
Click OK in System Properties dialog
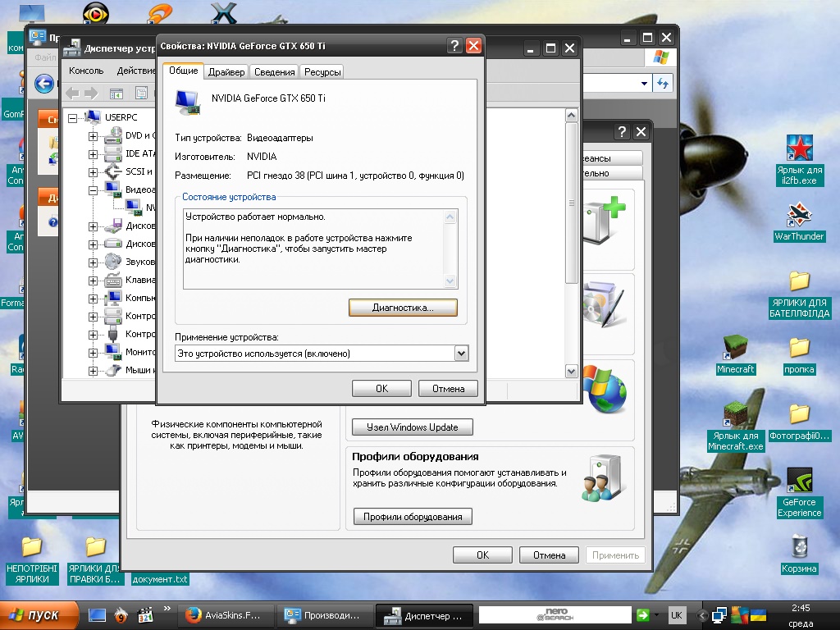(482, 555)
